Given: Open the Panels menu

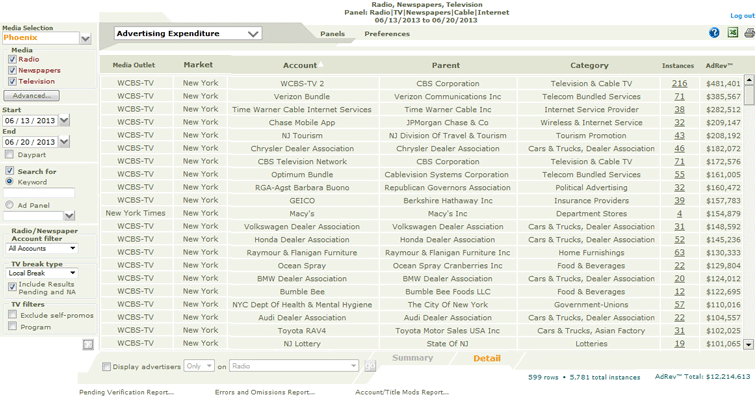Looking at the screenshot, I should click(332, 34).
